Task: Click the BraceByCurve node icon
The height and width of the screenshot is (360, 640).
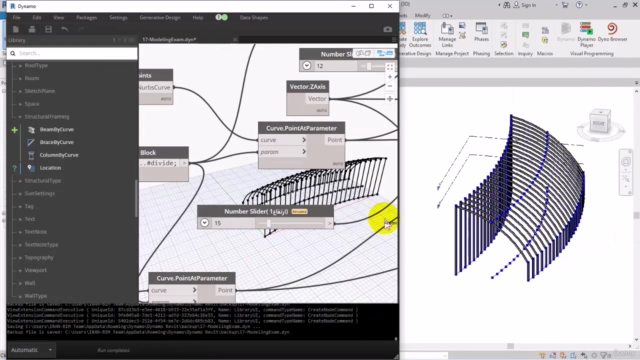Action: click(x=31, y=142)
